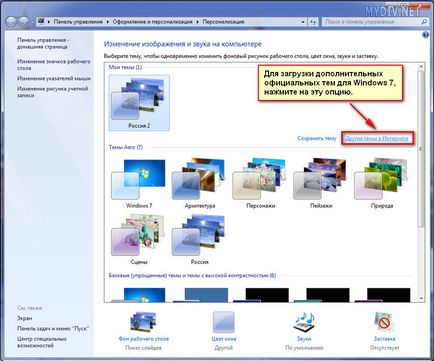Click the control panel icon in address bar
The width and height of the screenshot is (434, 361).
tap(41, 22)
